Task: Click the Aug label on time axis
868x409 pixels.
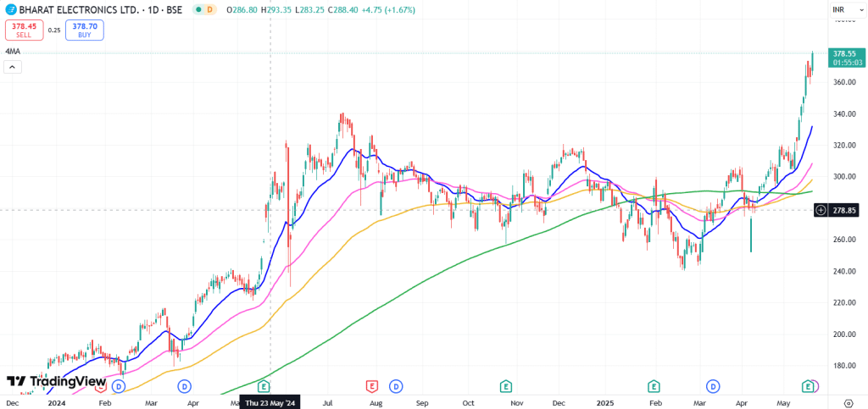Action: 376,403
